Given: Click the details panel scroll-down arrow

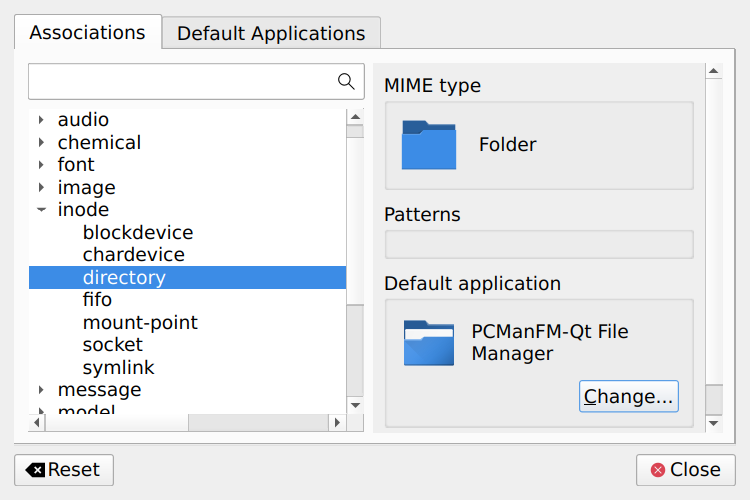Looking at the screenshot, I should [714, 423].
